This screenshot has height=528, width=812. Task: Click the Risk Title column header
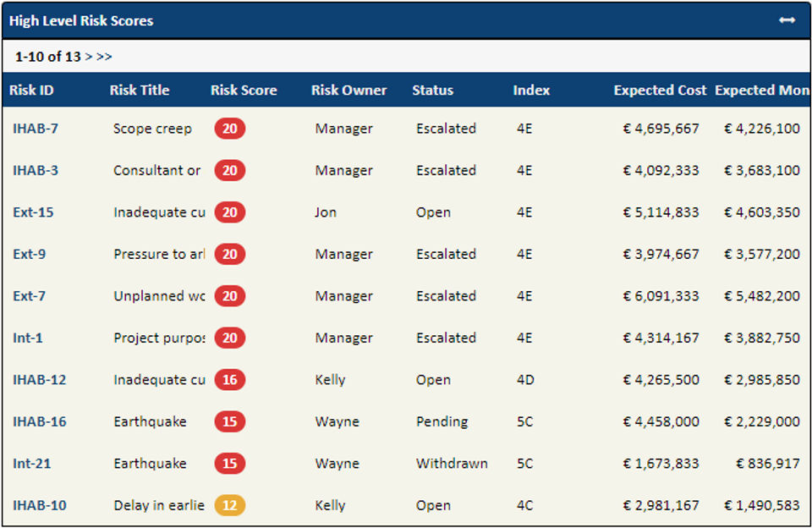(140, 91)
